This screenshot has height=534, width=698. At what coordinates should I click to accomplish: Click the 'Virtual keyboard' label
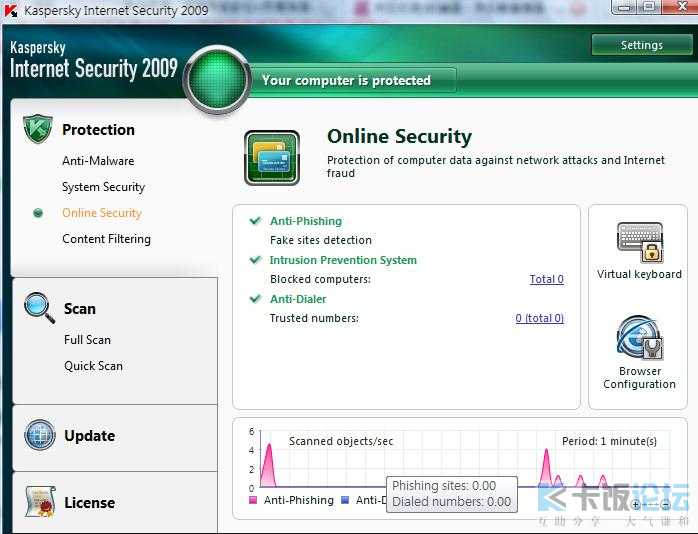pyautogui.click(x=639, y=274)
